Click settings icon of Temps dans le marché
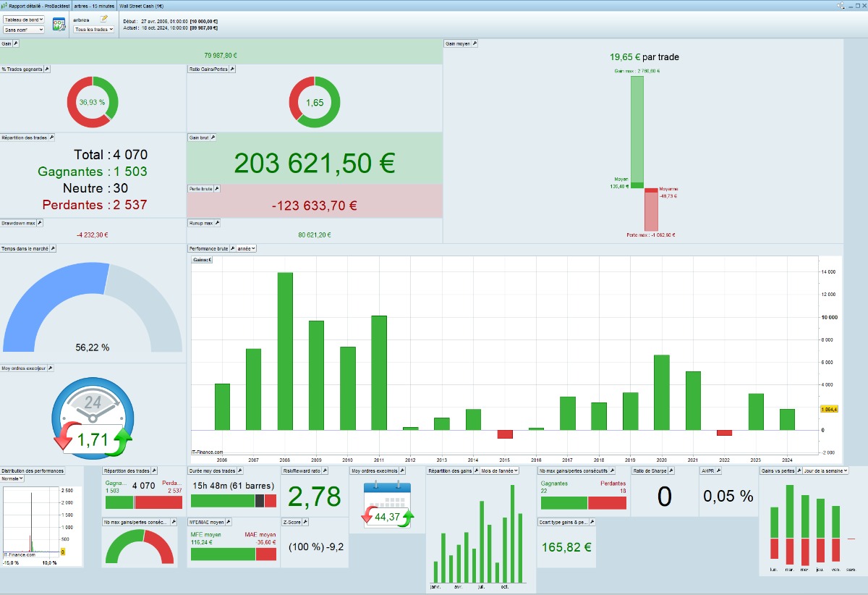The image size is (868, 595). pyautogui.click(x=53, y=248)
